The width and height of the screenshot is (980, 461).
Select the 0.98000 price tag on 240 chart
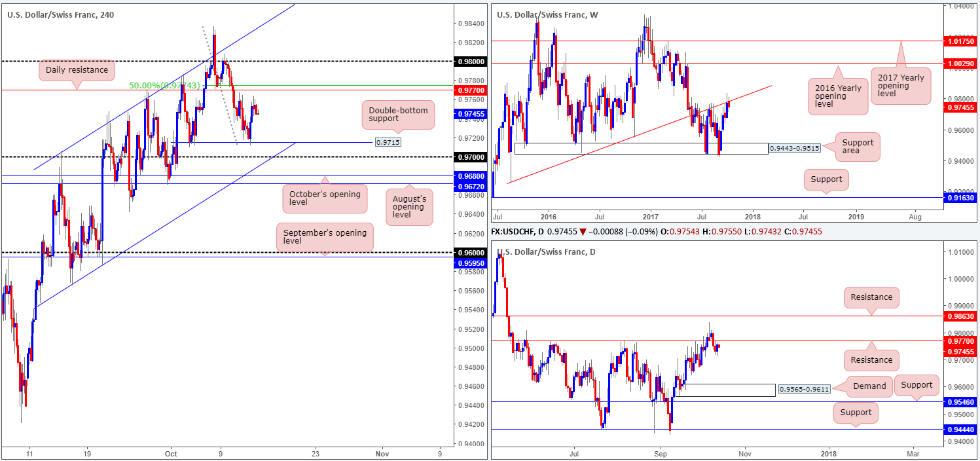469,62
